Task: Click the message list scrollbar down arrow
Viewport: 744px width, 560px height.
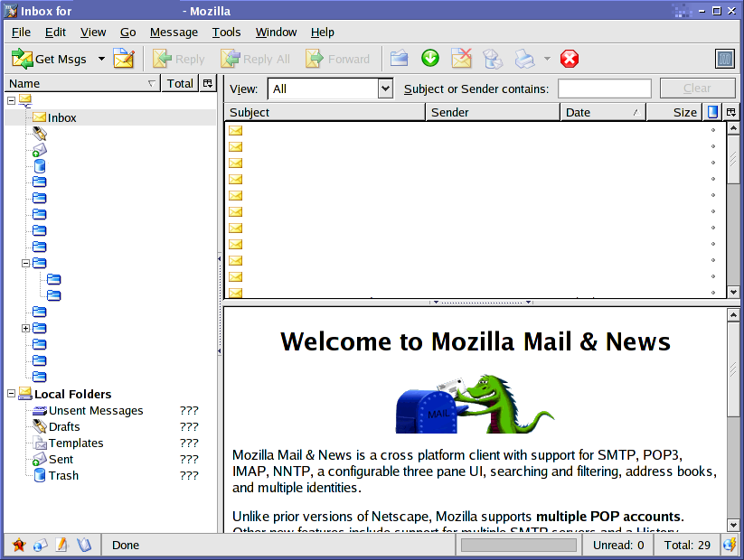Action: (733, 292)
